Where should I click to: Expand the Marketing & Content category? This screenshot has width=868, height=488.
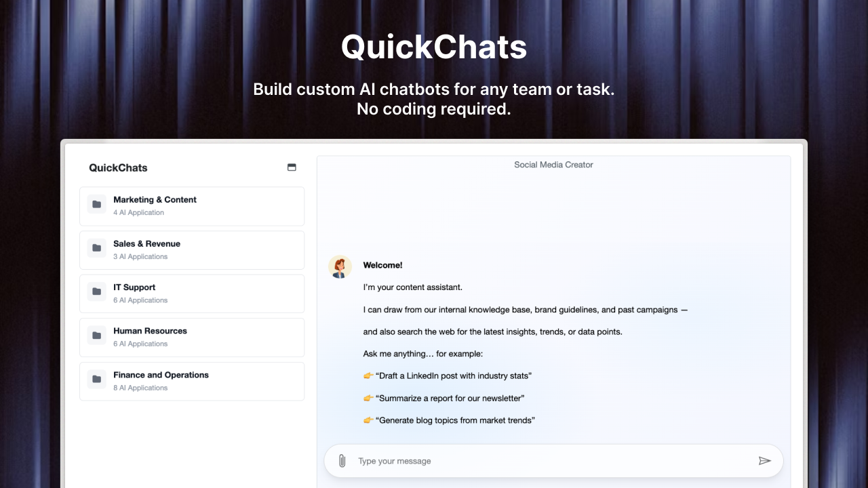pos(155,200)
